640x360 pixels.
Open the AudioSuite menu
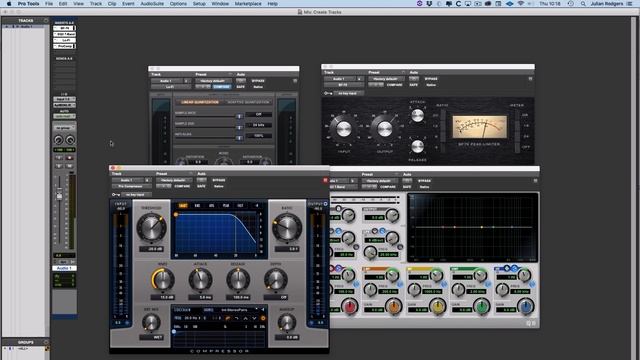(152, 4)
